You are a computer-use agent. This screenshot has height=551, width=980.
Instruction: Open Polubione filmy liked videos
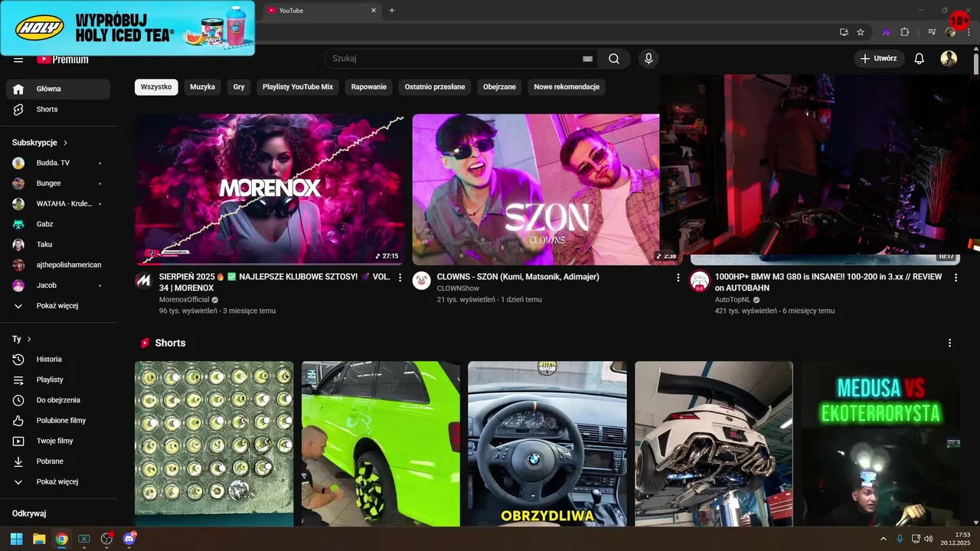58,420
